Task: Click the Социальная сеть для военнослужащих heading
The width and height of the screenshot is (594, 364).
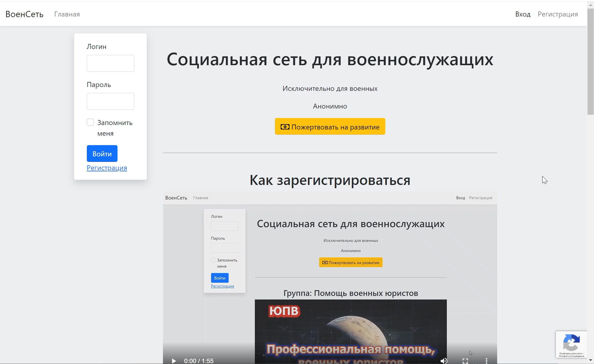Action: [x=330, y=59]
